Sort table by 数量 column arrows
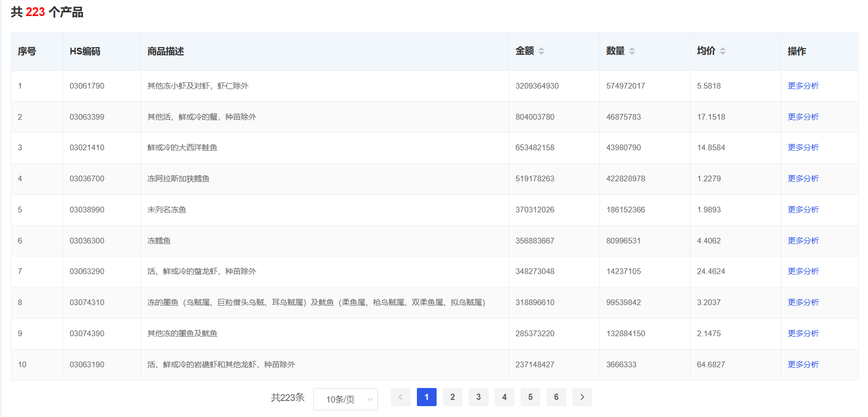 pos(632,51)
